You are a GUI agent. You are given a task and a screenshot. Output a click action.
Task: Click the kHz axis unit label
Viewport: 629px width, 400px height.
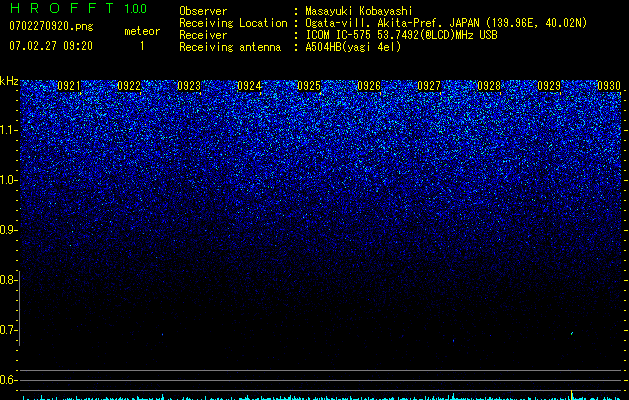point(9,81)
